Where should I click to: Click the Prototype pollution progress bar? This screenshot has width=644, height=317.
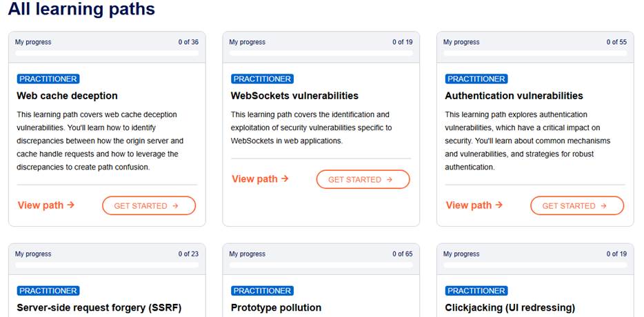(x=321, y=265)
